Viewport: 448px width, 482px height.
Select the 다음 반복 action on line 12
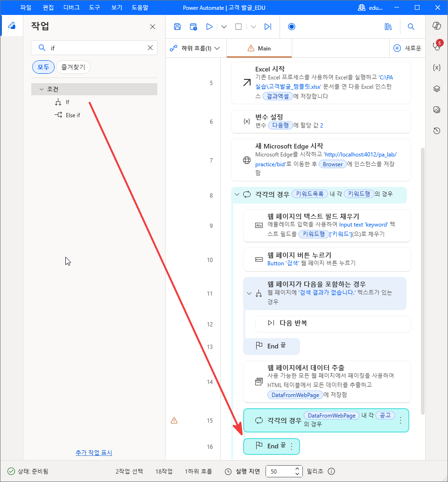(333, 324)
